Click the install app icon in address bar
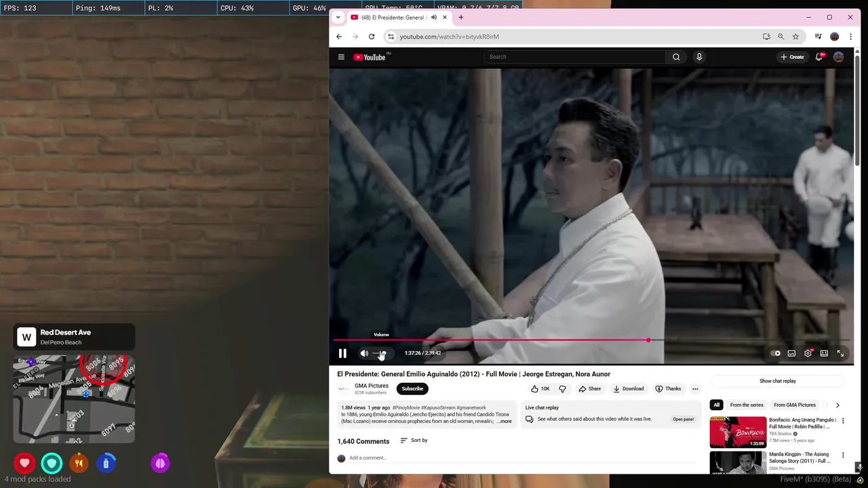 coord(766,37)
